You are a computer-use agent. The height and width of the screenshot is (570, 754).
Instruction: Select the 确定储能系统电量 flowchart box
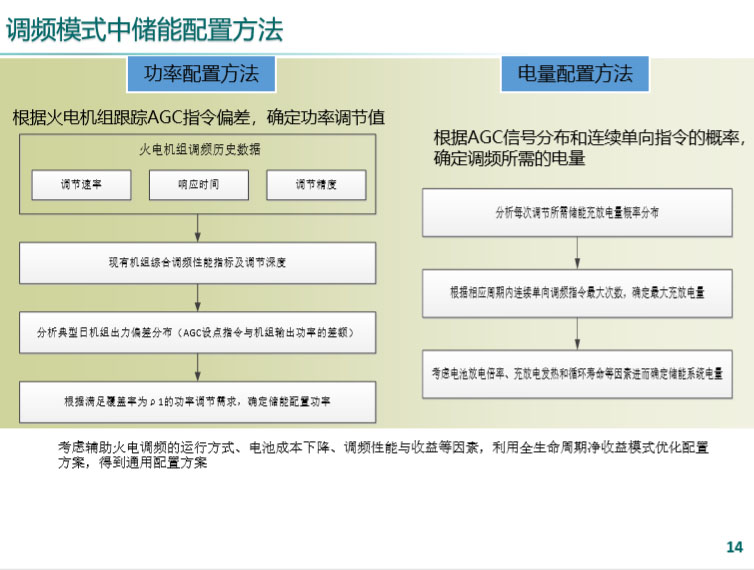577,371
